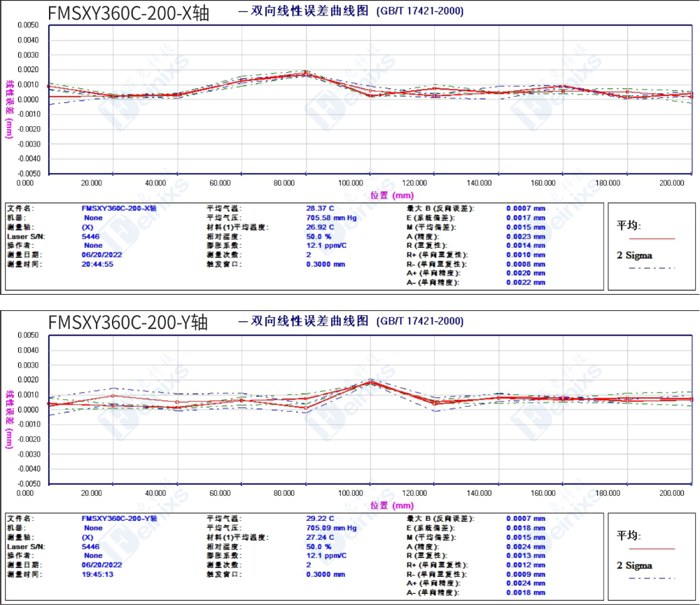Click the 705.09 mm Hg air pressure value
The height and width of the screenshot is (605, 700).
tap(331, 528)
